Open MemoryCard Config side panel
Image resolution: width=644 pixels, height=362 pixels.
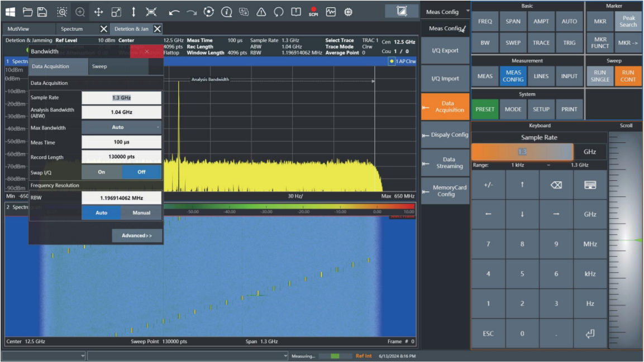pos(445,191)
